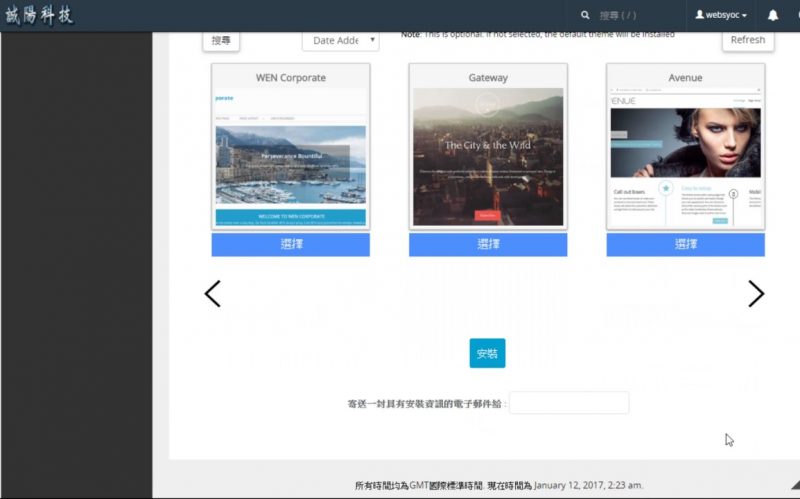Go to previous themes with left arrow
Screen dimensions: 800x499
point(212,293)
